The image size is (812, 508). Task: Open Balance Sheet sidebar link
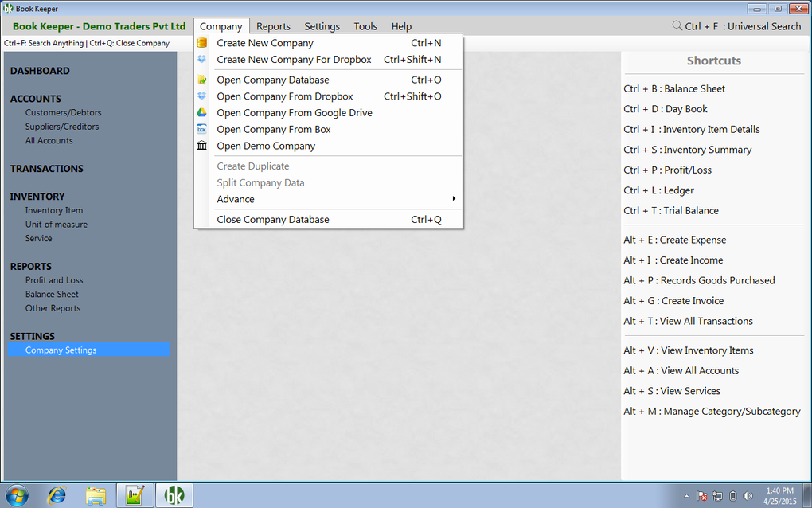pyautogui.click(x=52, y=294)
